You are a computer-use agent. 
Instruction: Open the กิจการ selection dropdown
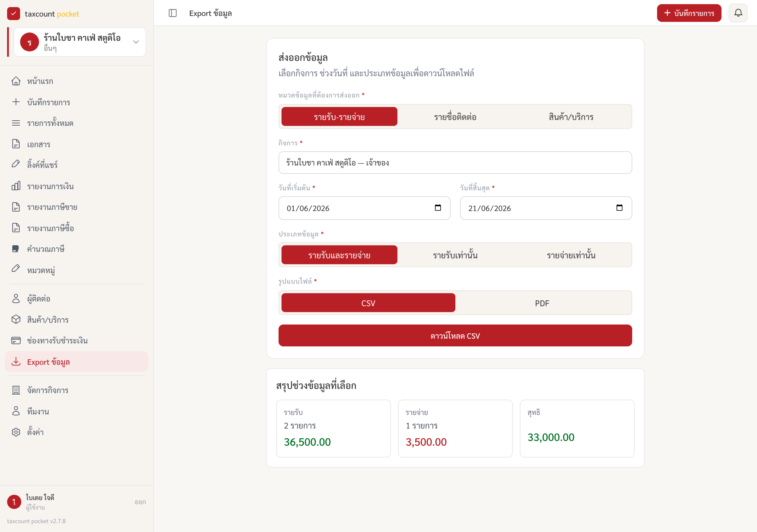point(455,163)
